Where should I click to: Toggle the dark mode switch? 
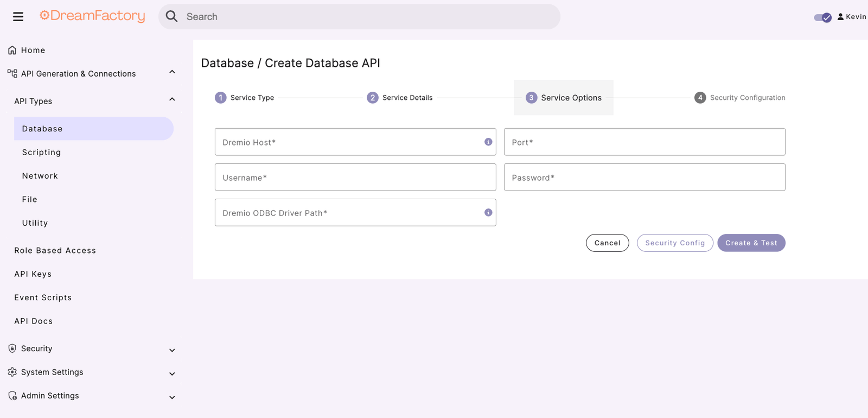click(x=822, y=17)
